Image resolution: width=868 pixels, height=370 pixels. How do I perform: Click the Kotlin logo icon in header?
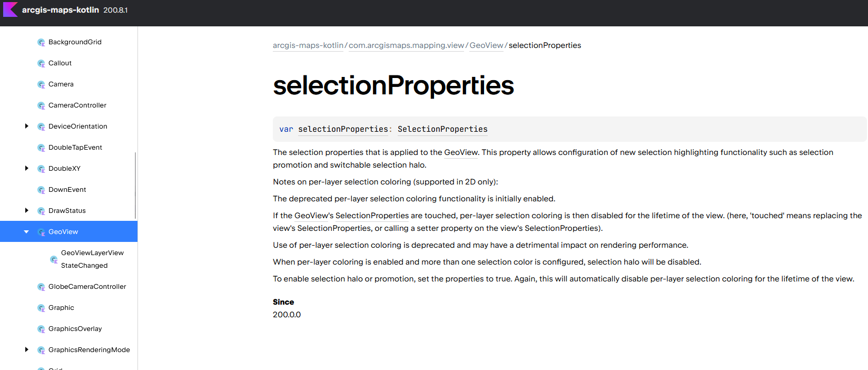pos(10,9)
